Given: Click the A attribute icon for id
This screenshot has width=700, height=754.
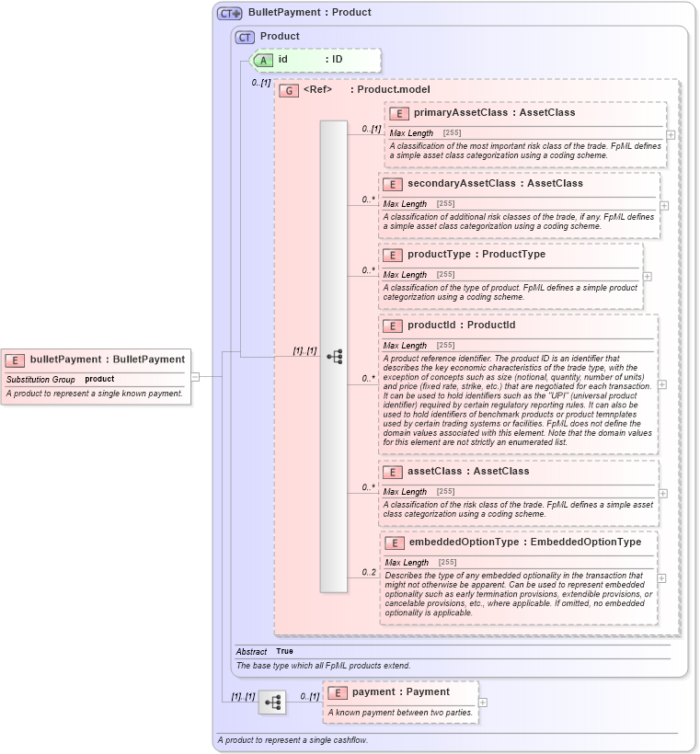Looking at the screenshot, I should [x=263, y=60].
